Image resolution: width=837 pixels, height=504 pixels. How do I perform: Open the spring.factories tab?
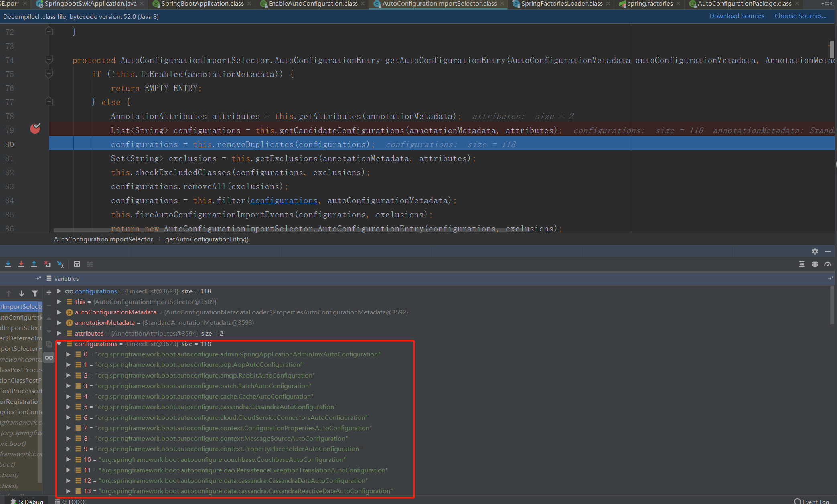tap(650, 4)
